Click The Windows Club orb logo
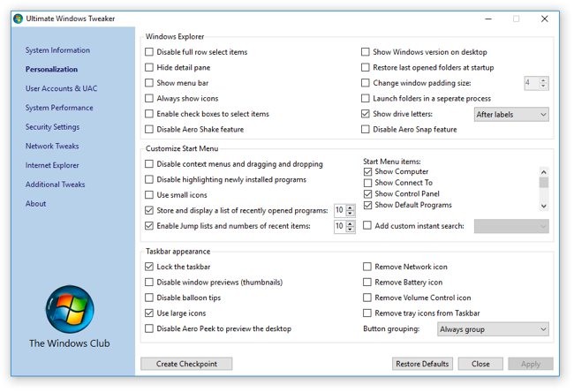Screen dimensions: 574x392 [70, 309]
